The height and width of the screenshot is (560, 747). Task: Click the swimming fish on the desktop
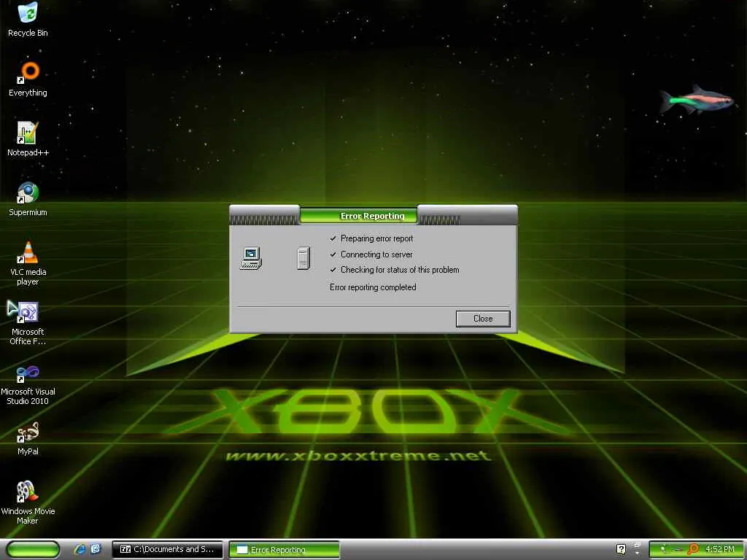tap(697, 100)
